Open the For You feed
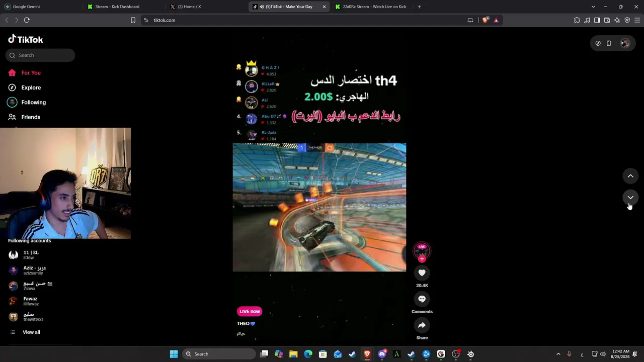Viewport: 644px width, 362px height. click(x=31, y=73)
